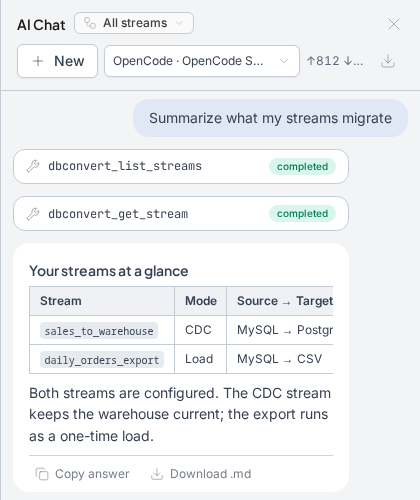Screen dimensions: 420x500
Task: Click completed badge of dbconvert_list_streams
Action: (302, 166)
